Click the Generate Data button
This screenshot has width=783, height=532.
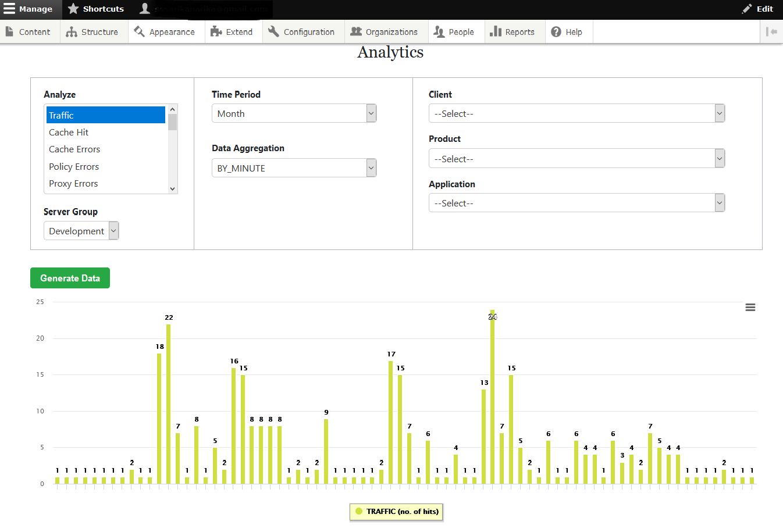pos(70,278)
